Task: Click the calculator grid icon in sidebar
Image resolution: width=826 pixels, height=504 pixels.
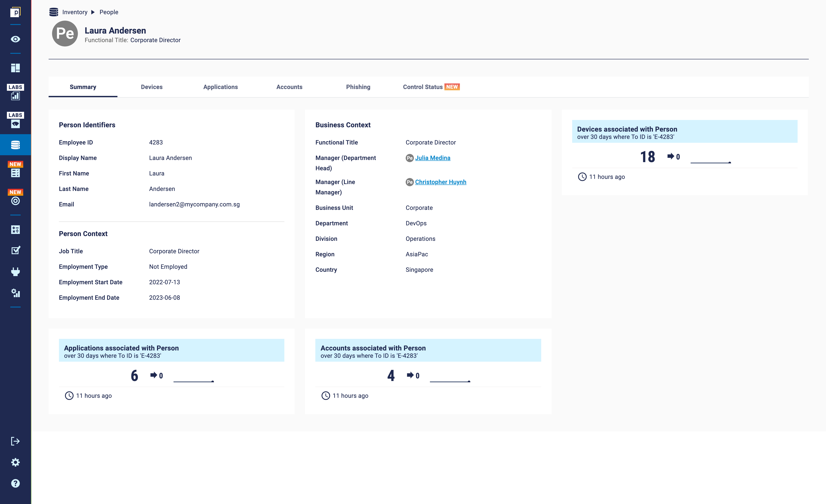Action: pos(15,230)
